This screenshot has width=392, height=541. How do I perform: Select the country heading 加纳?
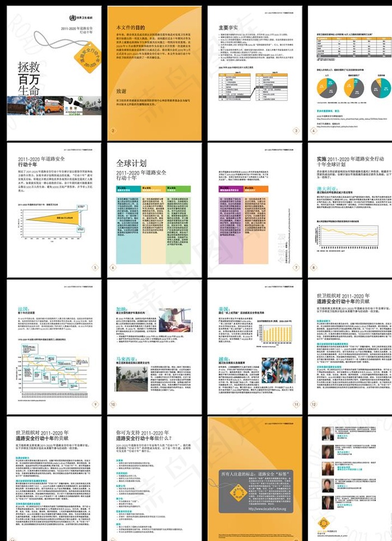coord(122,309)
